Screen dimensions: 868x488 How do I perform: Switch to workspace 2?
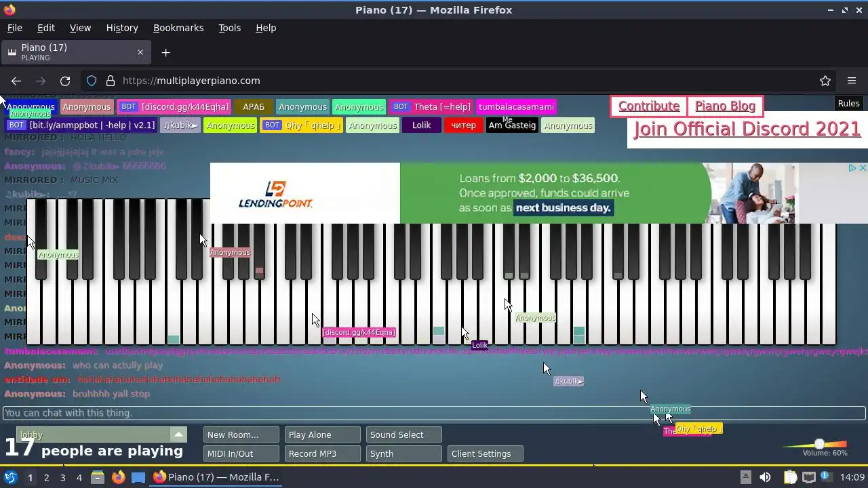[46, 477]
